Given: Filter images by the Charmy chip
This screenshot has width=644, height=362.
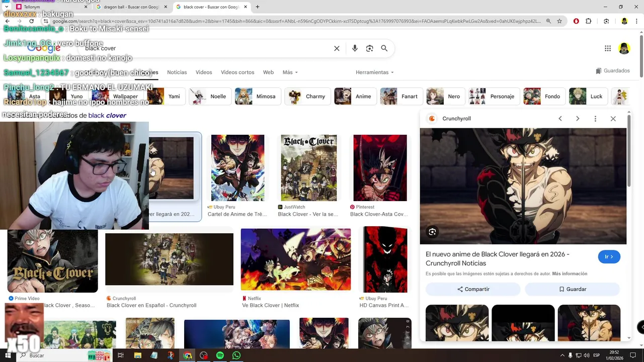Looking at the screenshot, I should (x=308, y=97).
